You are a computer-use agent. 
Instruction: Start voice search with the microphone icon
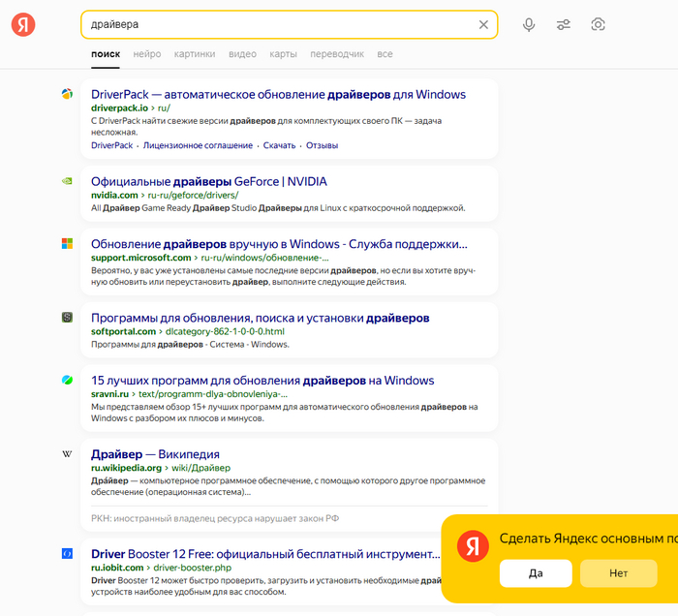tap(529, 24)
